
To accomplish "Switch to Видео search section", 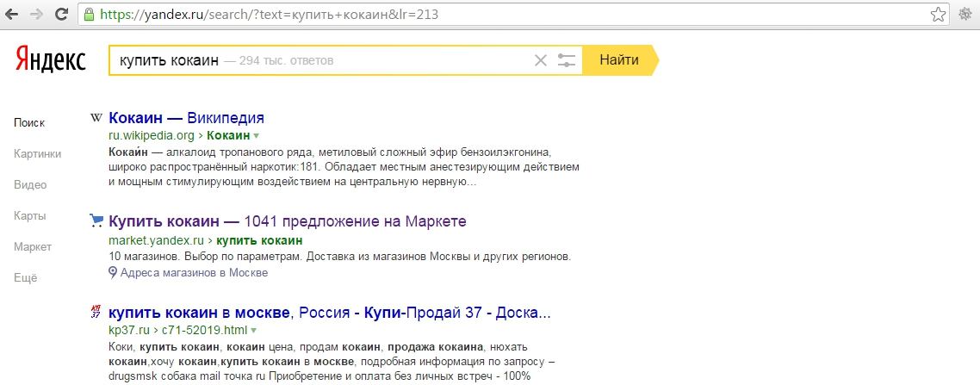I will pos(30,185).
